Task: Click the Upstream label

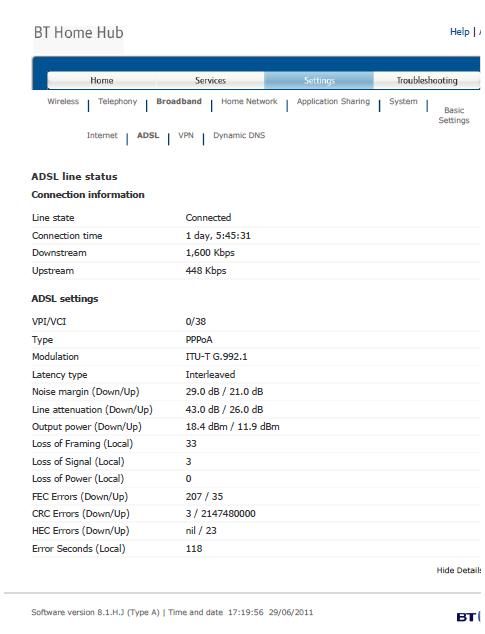Action: point(53,271)
